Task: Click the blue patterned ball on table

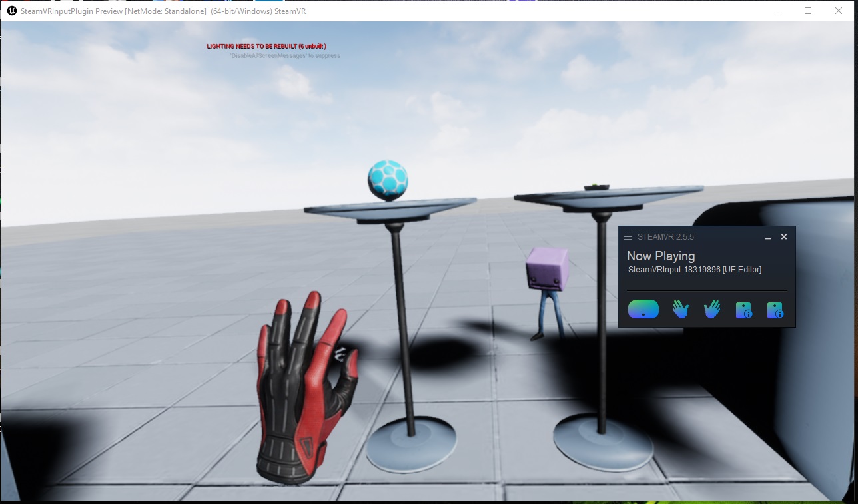Action: coord(388,180)
